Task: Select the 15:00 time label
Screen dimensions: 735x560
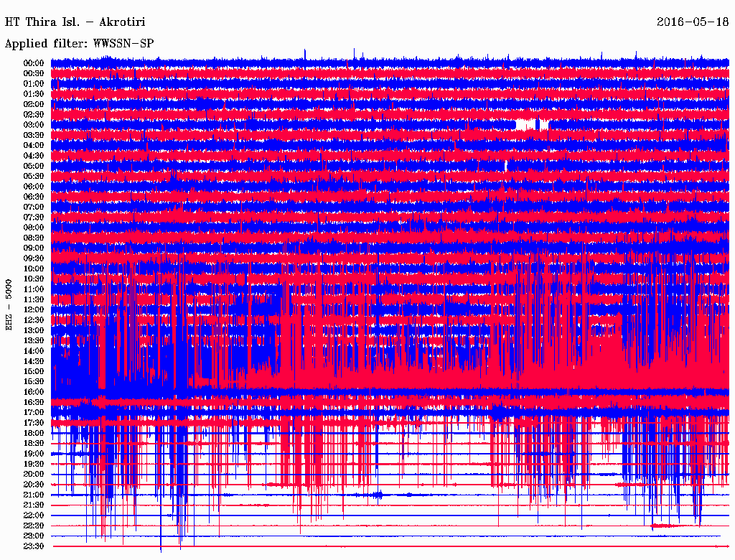Action: coord(33,371)
